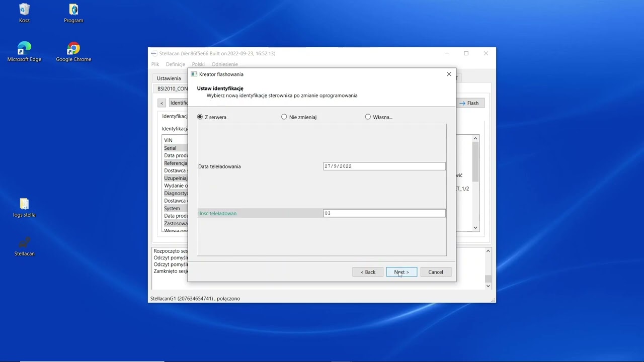
Task: Click StellacanG1 connection status text
Action: point(195,299)
